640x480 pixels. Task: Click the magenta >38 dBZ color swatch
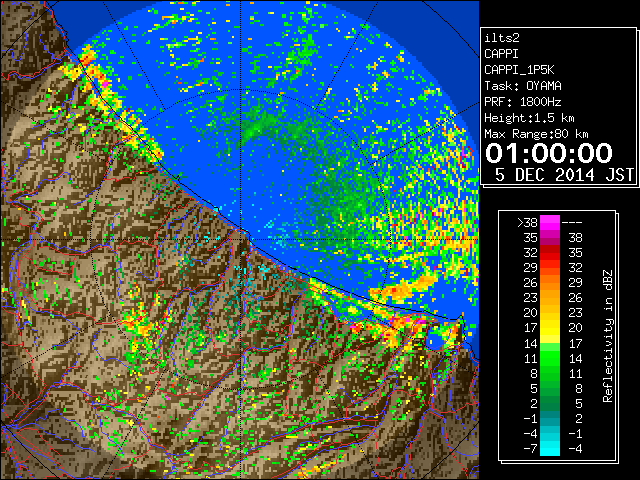550,222
